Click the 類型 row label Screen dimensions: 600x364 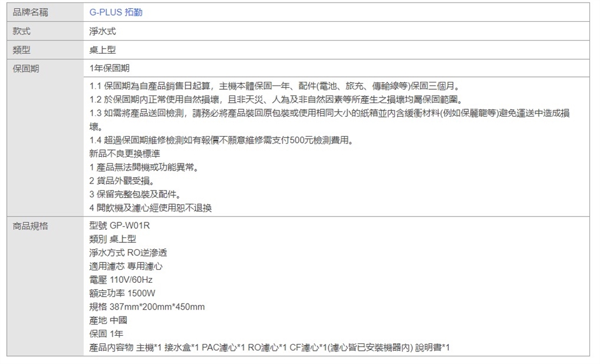coord(22,49)
